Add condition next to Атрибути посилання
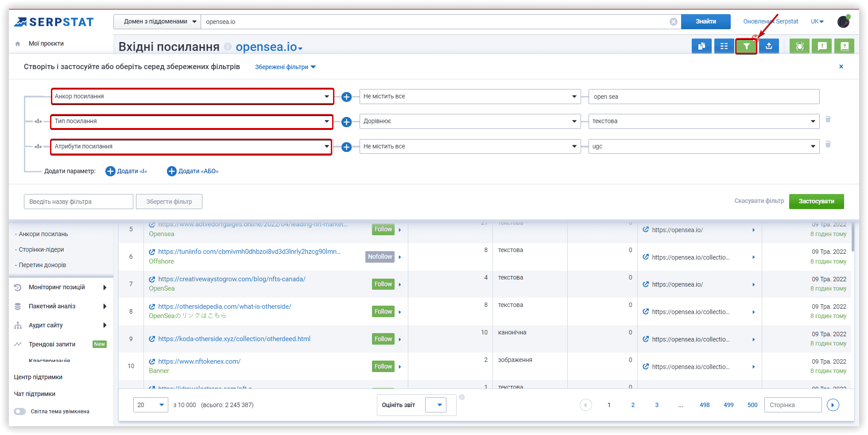 (x=346, y=147)
